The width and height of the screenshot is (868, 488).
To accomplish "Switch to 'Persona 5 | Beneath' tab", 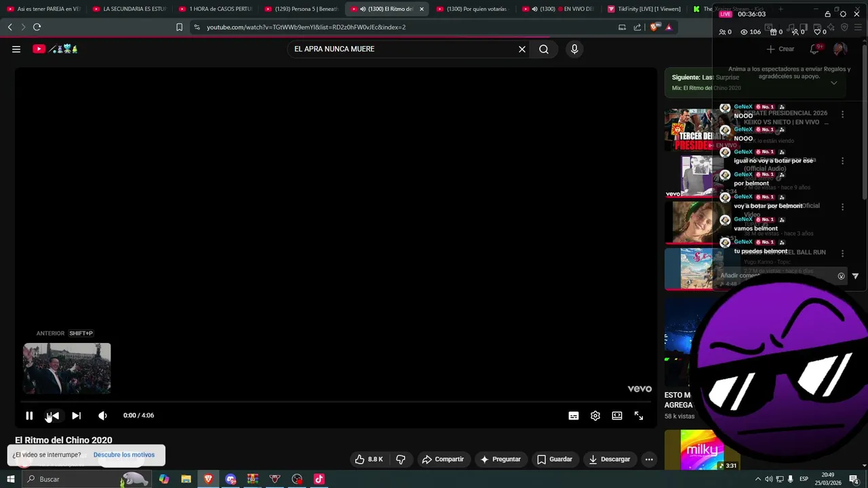I will pyautogui.click(x=302, y=9).
